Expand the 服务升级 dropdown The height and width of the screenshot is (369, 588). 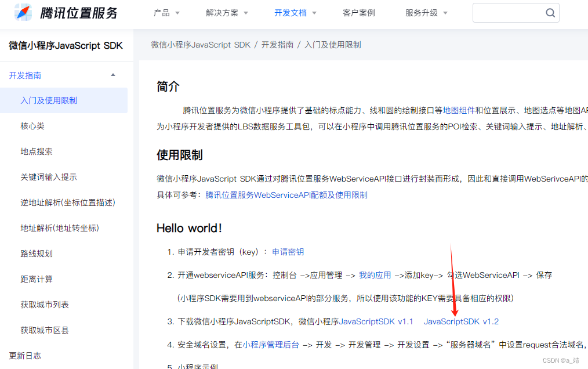point(426,13)
